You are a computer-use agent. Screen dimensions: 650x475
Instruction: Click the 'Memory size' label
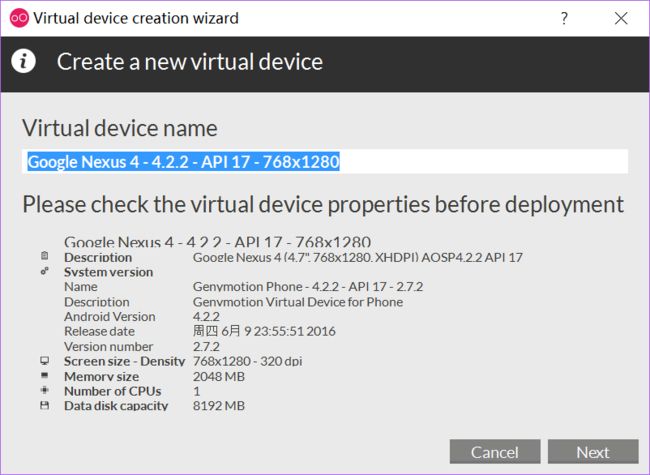pyautogui.click(x=102, y=376)
